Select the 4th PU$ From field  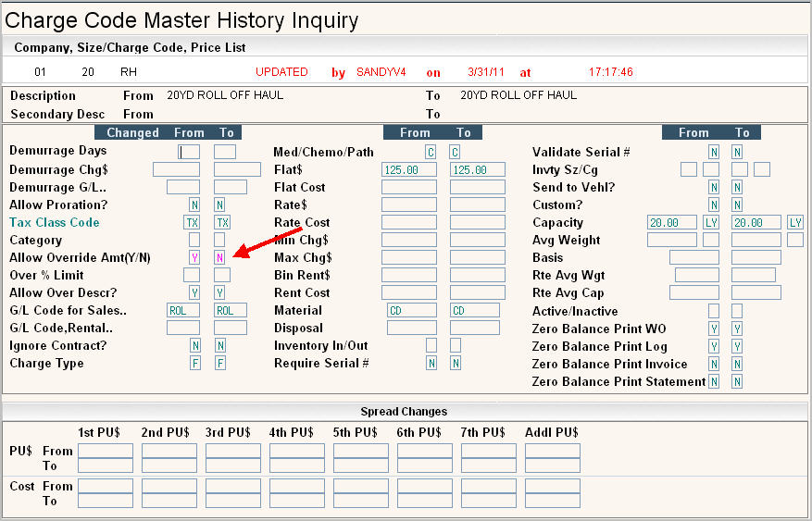[296, 451]
